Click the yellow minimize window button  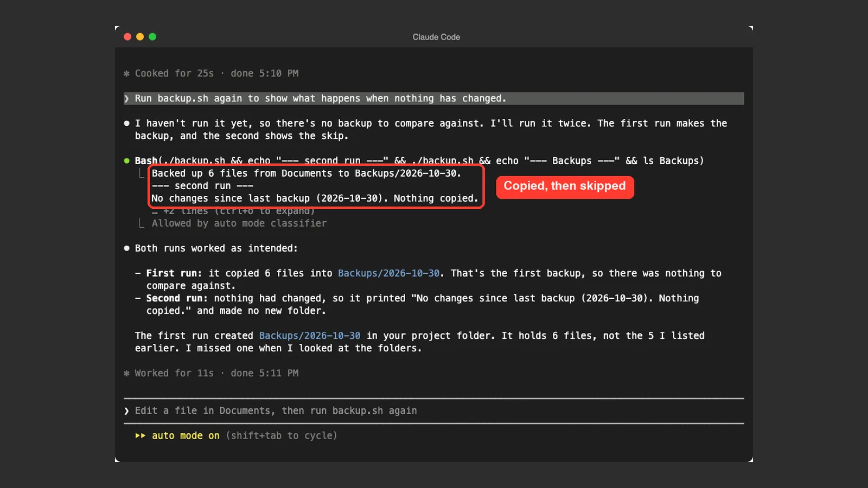coord(140,37)
